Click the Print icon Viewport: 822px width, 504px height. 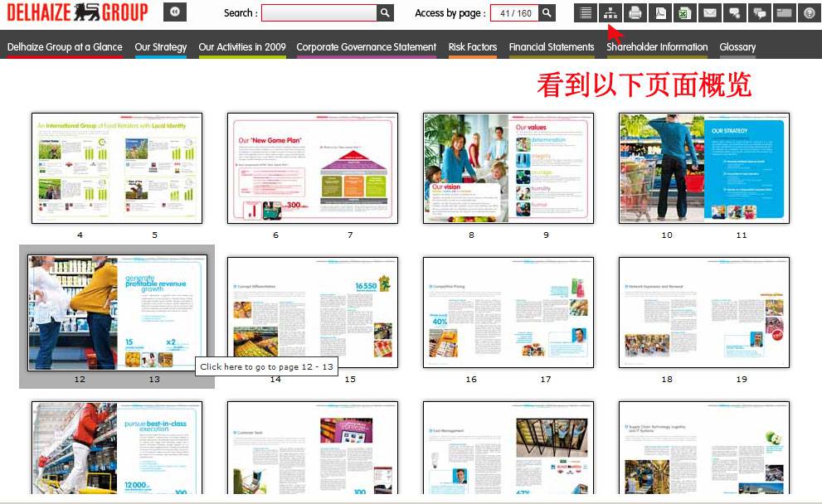pos(635,12)
